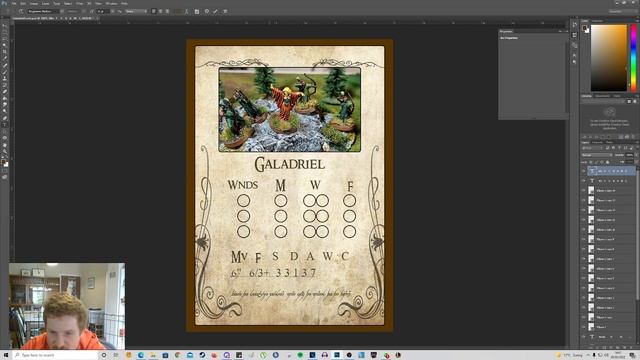Viewport: 640px width, 360px height.
Task: Open the Filter menu
Action: click(79, 3)
